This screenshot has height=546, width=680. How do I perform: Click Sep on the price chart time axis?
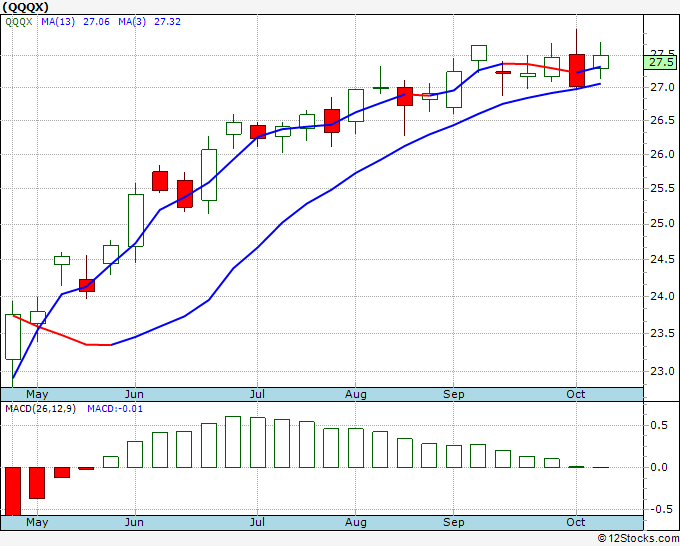click(x=454, y=395)
